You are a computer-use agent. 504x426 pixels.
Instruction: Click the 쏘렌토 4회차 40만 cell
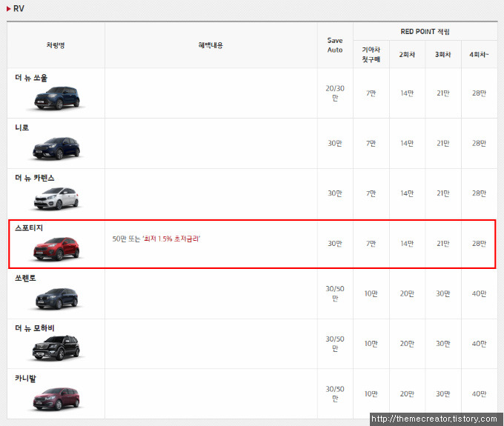click(479, 293)
